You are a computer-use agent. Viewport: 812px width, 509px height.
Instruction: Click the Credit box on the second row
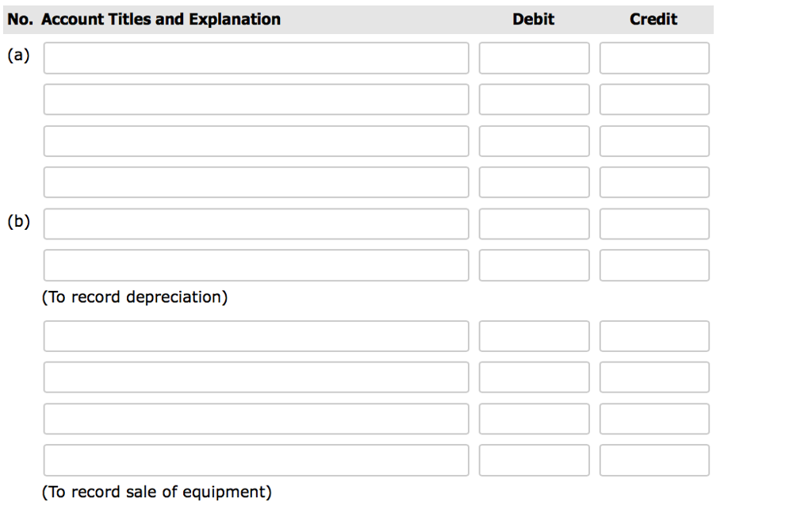(x=653, y=98)
